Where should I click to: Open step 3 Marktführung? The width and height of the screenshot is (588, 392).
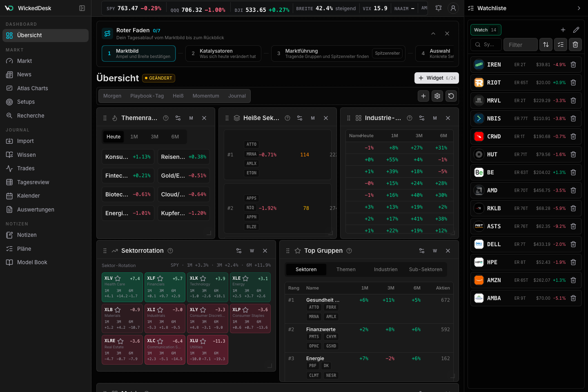(x=338, y=53)
